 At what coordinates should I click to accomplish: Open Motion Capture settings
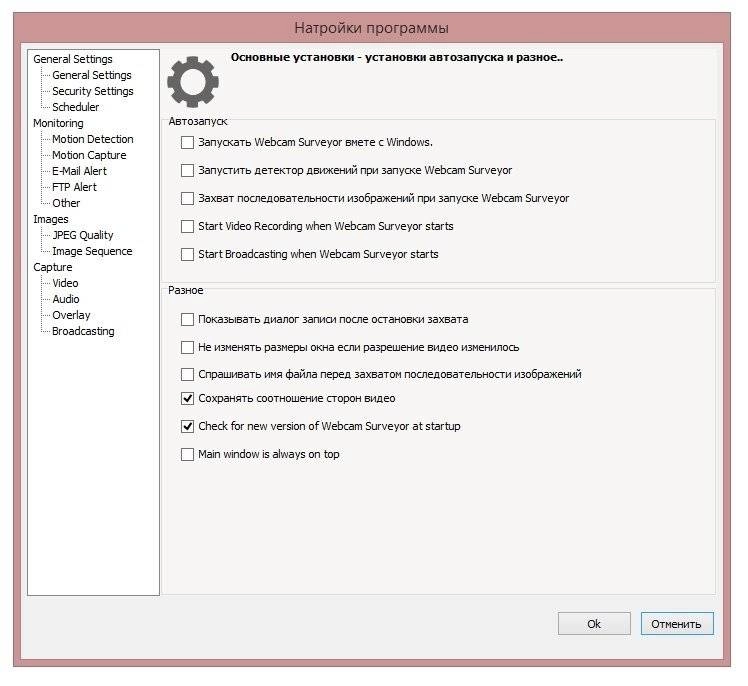pos(89,156)
